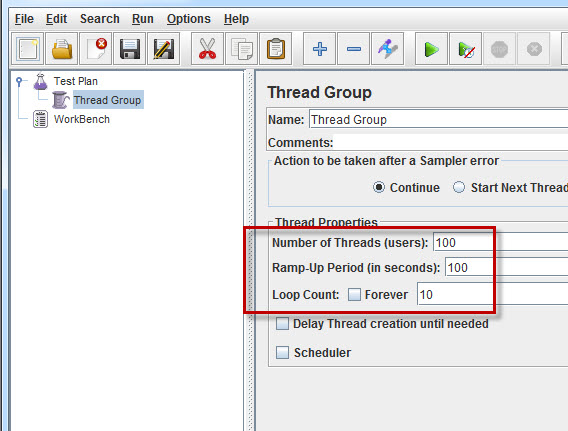This screenshot has height=431, width=568.
Task: Click the Collapse All minus icon
Action: pyautogui.click(x=354, y=49)
